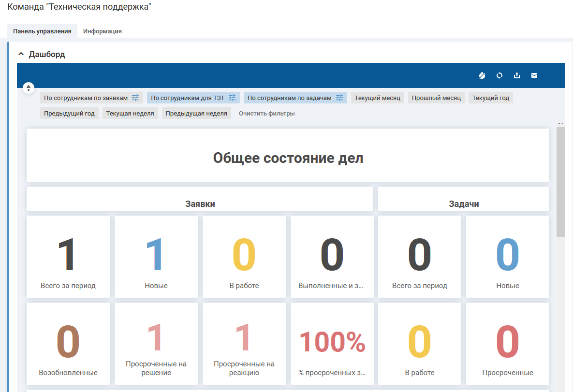Refresh the dashboard data
Image resolution: width=573 pixels, height=392 pixels.
(x=500, y=75)
